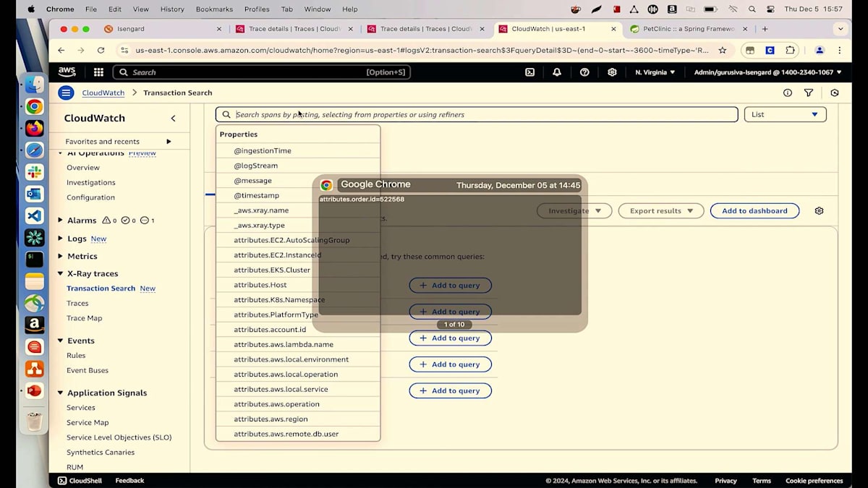This screenshot has height=488, width=868.
Task: Open the Window menu in menu bar
Action: 318,9
